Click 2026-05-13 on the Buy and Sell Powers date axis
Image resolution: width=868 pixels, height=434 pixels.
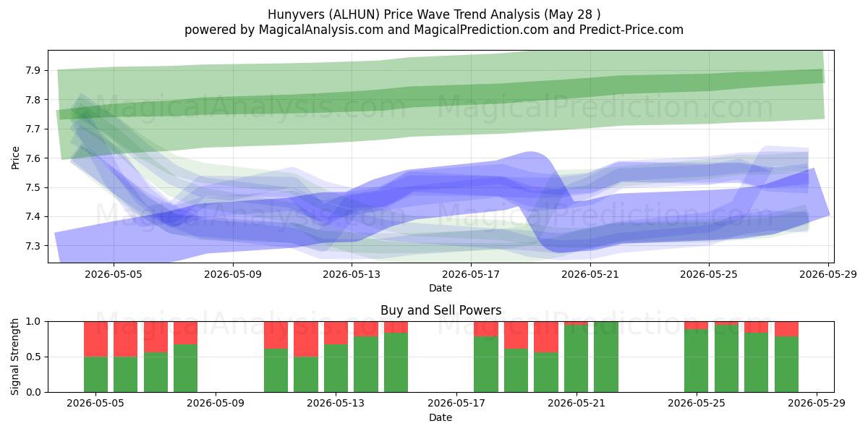click(x=336, y=403)
